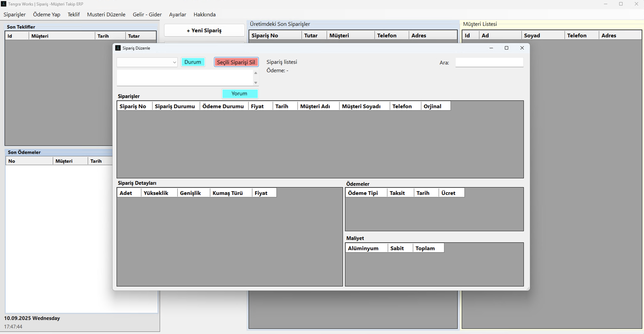The height and width of the screenshot is (334, 644).
Task: Click the Sipariş Düzenle dialog app icon
Action: point(118,48)
